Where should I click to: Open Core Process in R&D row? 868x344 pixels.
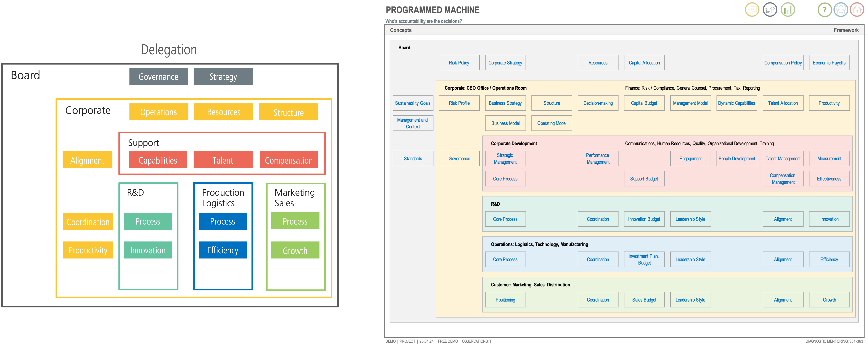(x=505, y=219)
